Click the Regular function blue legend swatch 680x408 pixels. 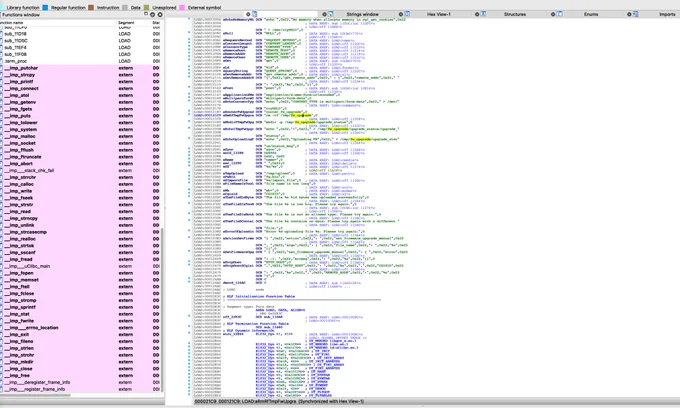click(x=45, y=7)
